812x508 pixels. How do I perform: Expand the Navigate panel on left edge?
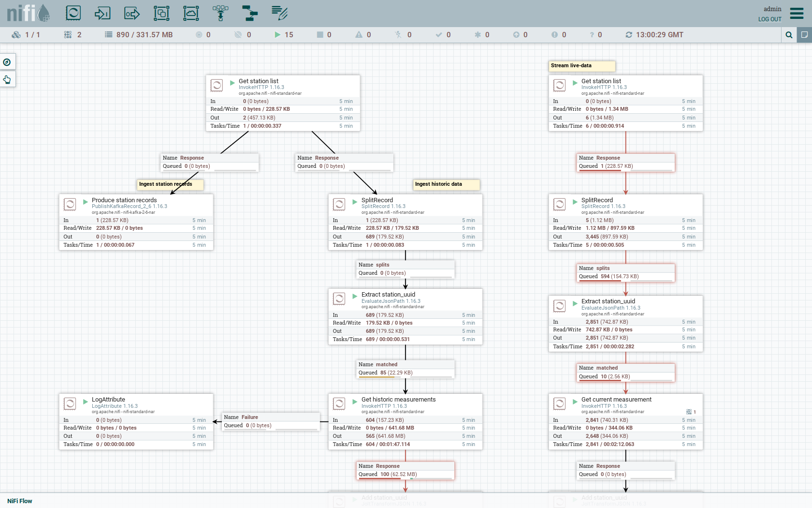(x=7, y=62)
